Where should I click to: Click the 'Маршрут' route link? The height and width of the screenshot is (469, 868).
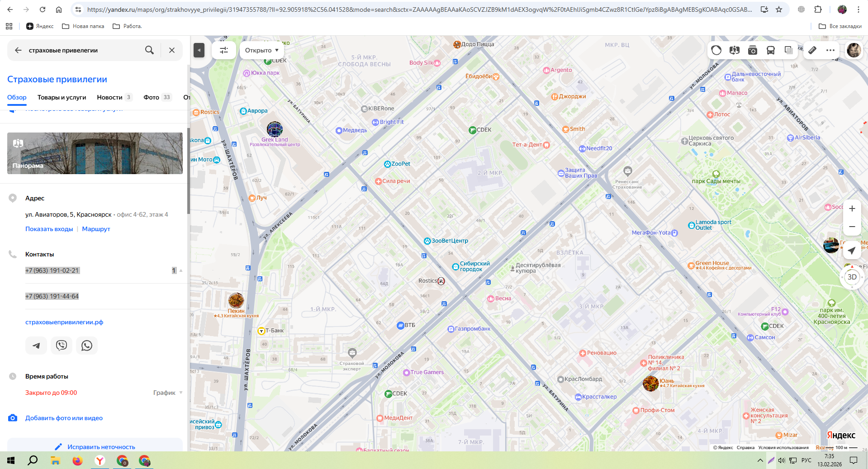coord(96,229)
